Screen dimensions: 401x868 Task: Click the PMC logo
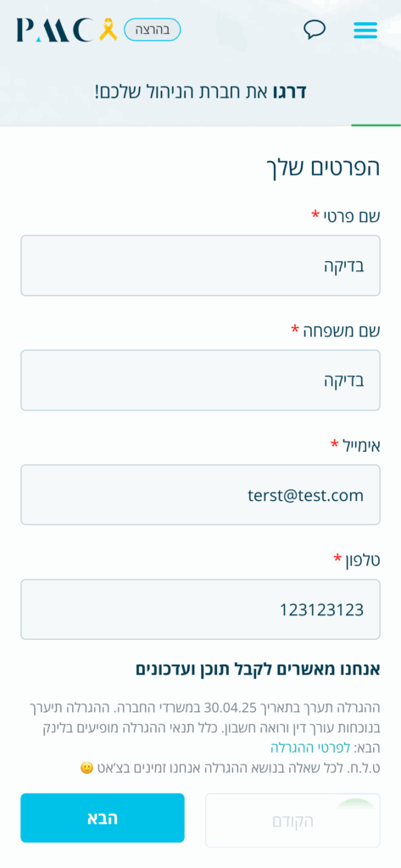55,30
